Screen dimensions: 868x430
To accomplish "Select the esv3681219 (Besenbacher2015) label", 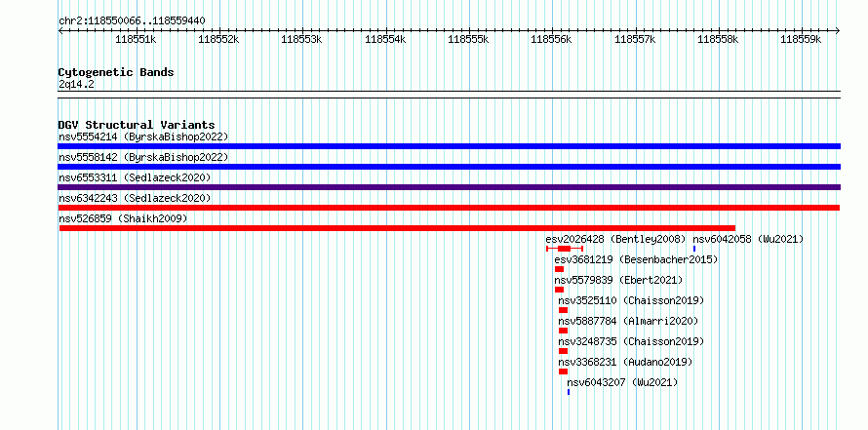I will tap(636, 259).
